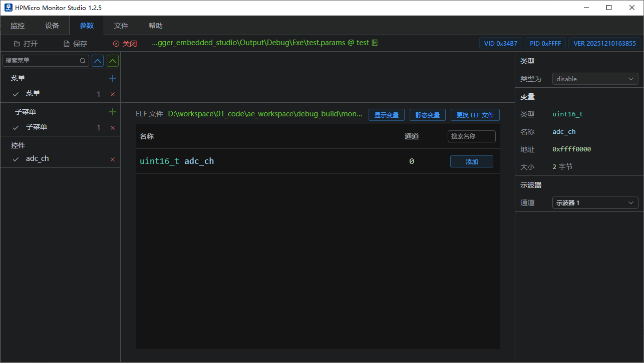Image resolution: width=644 pixels, height=363 pixels.
Task: Click the 添加 button for adc_ch
Action: (x=472, y=161)
